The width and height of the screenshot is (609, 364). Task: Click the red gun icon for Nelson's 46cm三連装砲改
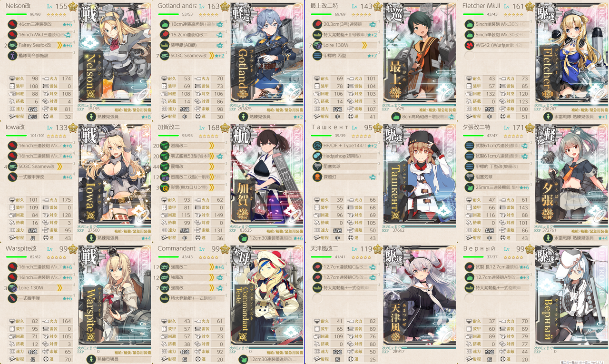(11, 24)
